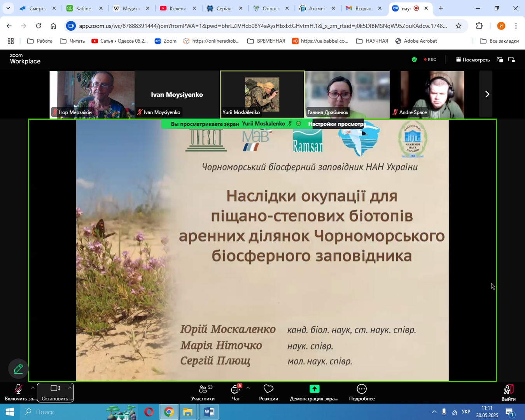The height and width of the screenshot is (420, 525).
Task: Start screen sharing with green arrow icon
Action: coord(314,393)
